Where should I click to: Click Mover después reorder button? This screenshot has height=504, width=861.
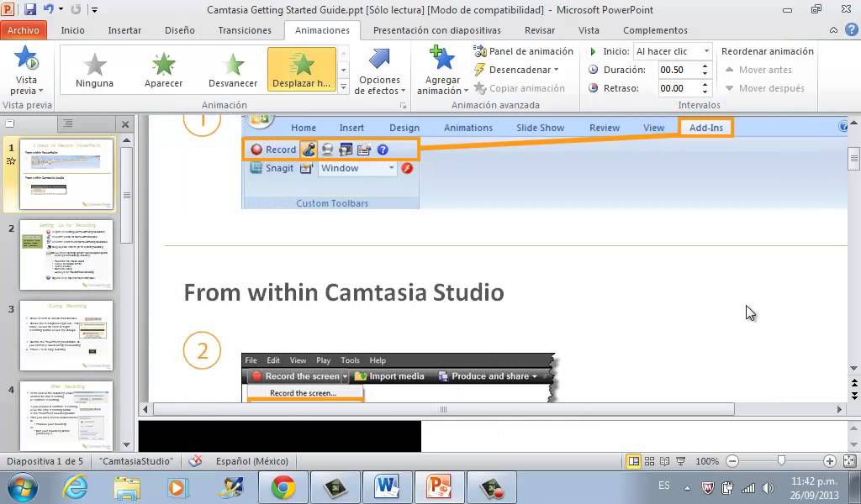pyautogui.click(x=764, y=88)
